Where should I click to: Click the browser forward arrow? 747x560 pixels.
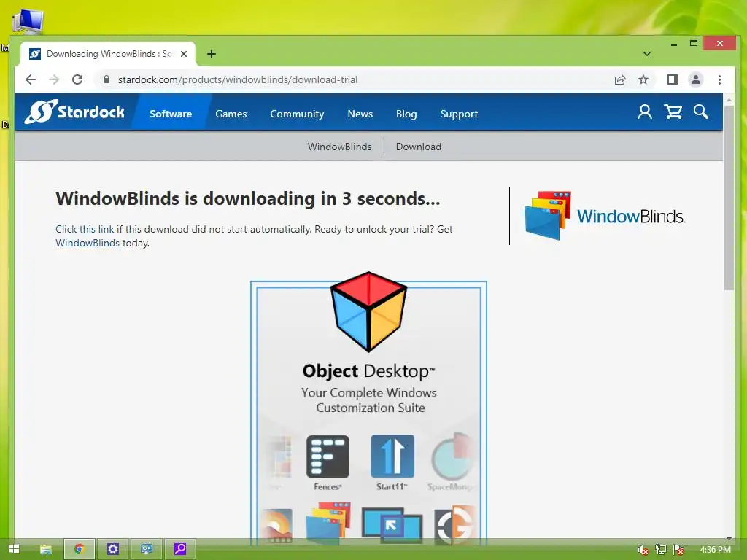pyautogui.click(x=54, y=79)
